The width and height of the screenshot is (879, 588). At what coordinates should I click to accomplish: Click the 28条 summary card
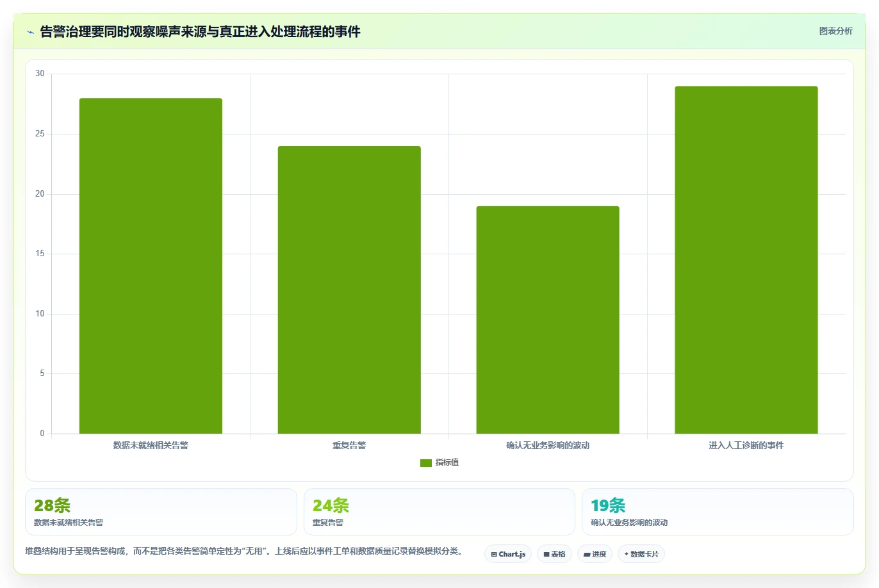pos(161,512)
